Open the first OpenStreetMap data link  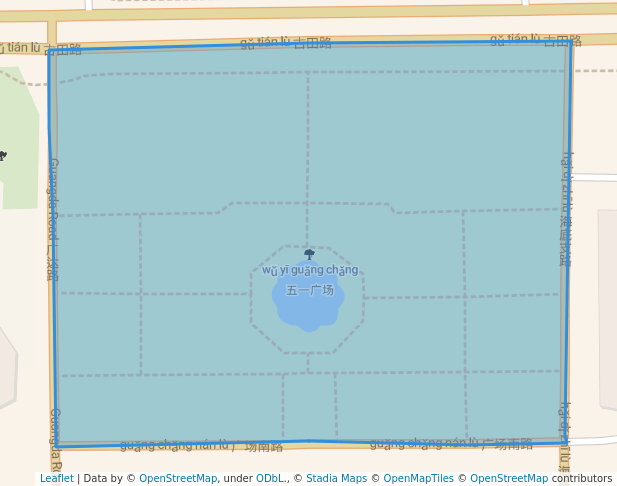click(177, 478)
